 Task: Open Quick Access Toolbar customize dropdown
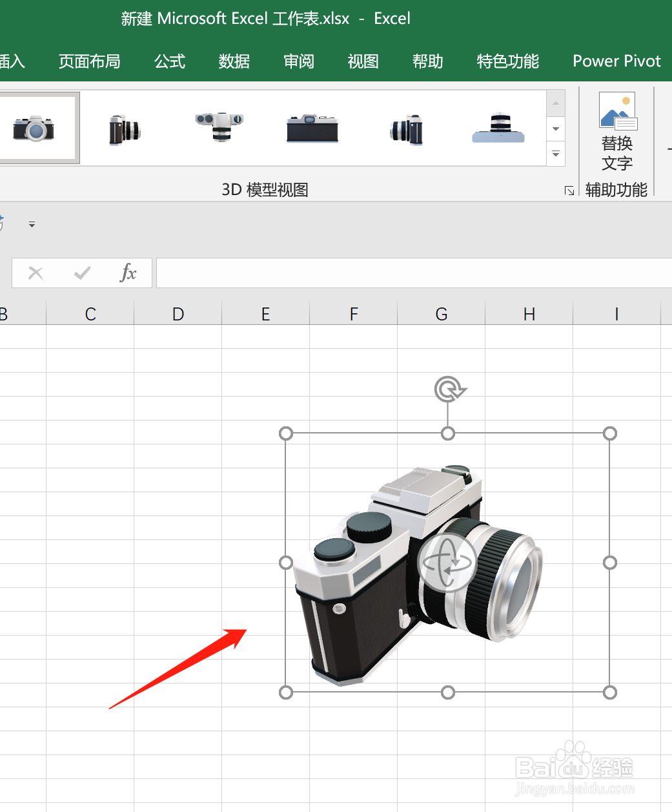coord(32,225)
